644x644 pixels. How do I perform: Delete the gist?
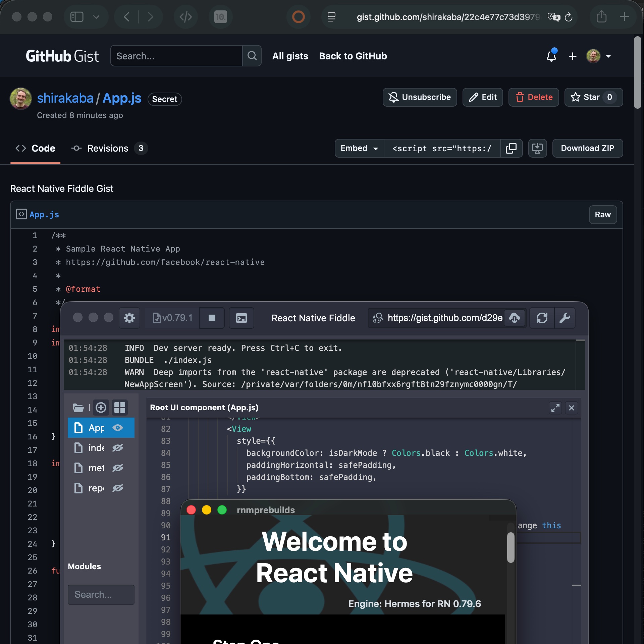pos(534,97)
